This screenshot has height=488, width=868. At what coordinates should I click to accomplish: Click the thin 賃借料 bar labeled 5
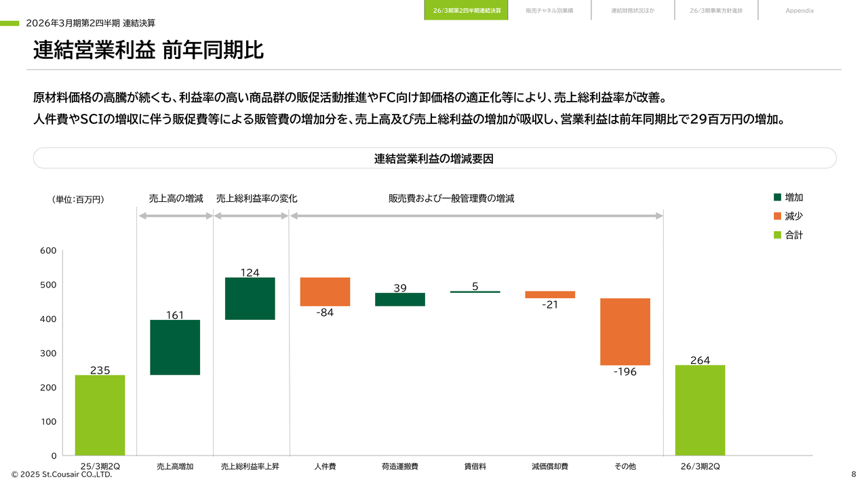click(x=475, y=292)
